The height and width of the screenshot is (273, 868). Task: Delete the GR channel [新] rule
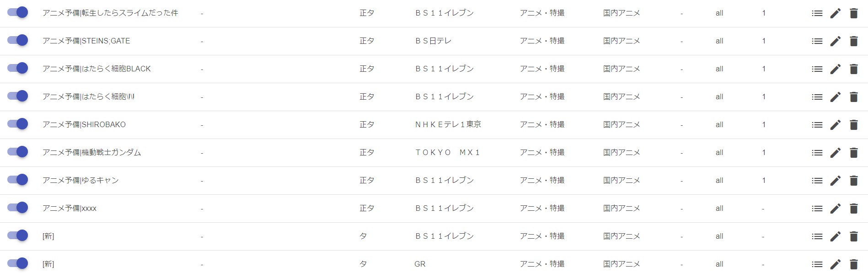[853, 264]
